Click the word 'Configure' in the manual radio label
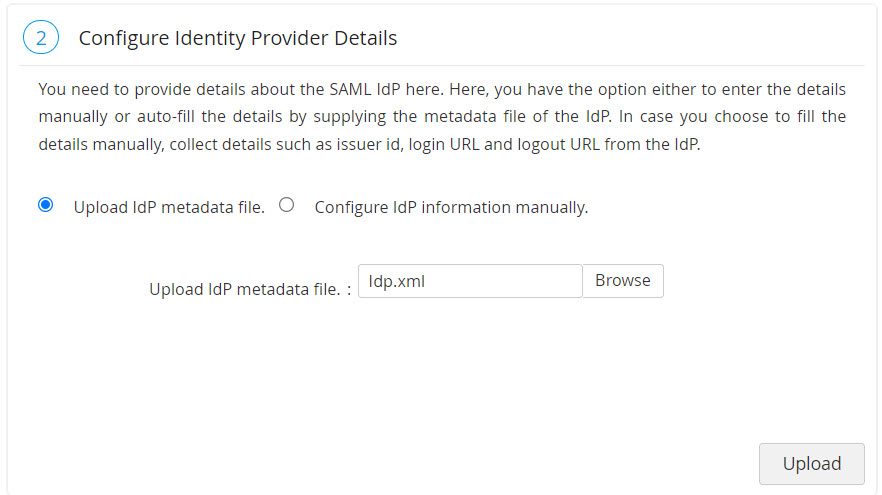The height and width of the screenshot is (495, 882). pos(352,208)
